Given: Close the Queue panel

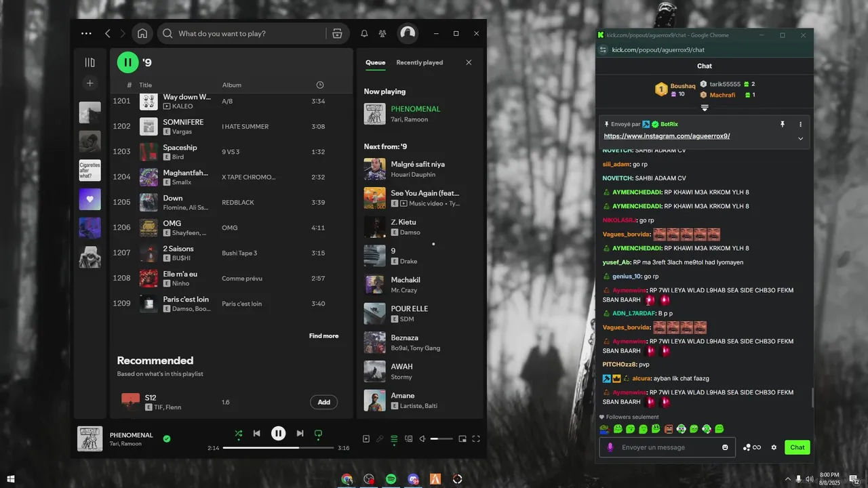Looking at the screenshot, I should (469, 62).
